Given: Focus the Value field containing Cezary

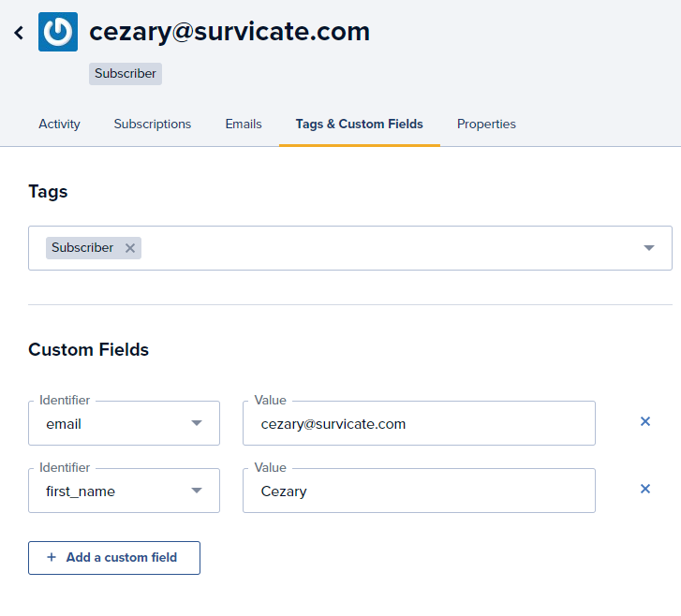Looking at the screenshot, I should click(419, 491).
